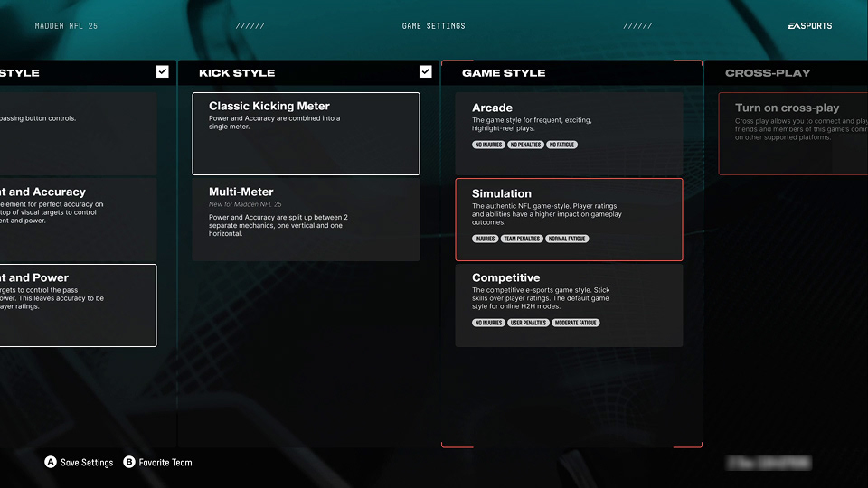Click the Save Settings label
Image resolution: width=868 pixels, height=488 pixels.
point(87,463)
